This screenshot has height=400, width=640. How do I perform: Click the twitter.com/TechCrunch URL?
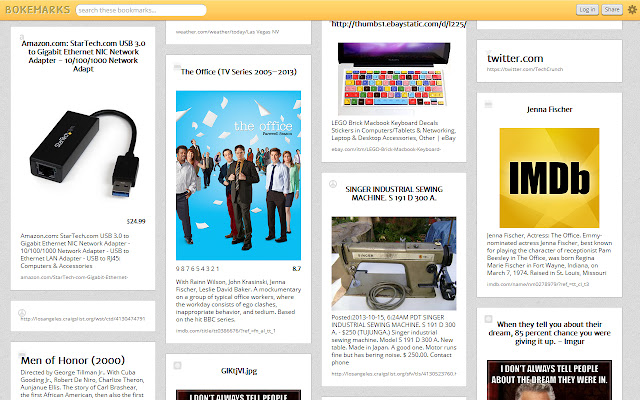[524, 69]
